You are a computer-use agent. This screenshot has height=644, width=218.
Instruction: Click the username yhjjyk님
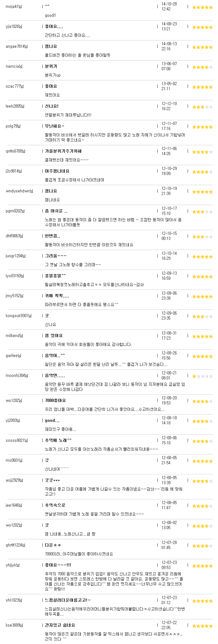13,565
